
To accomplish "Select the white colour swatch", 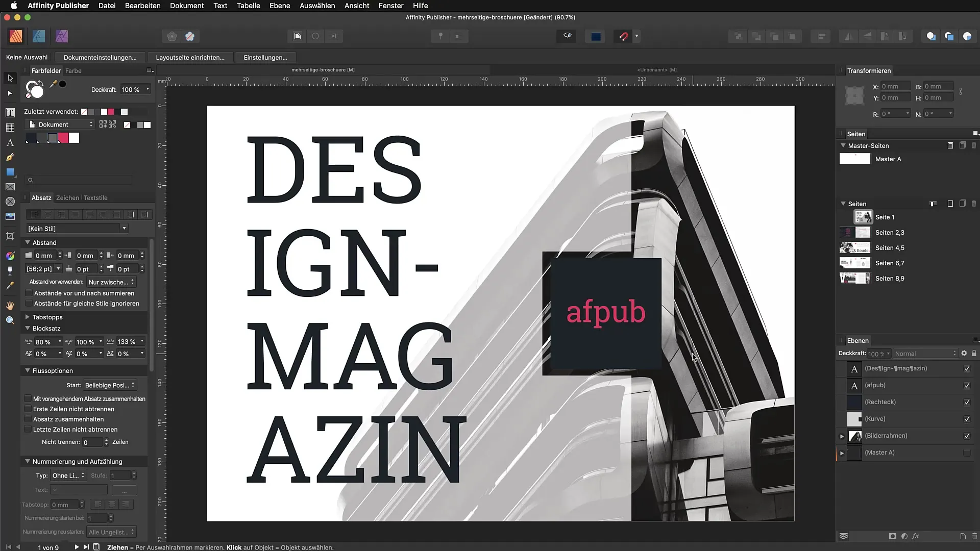I will (x=75, y=138).
